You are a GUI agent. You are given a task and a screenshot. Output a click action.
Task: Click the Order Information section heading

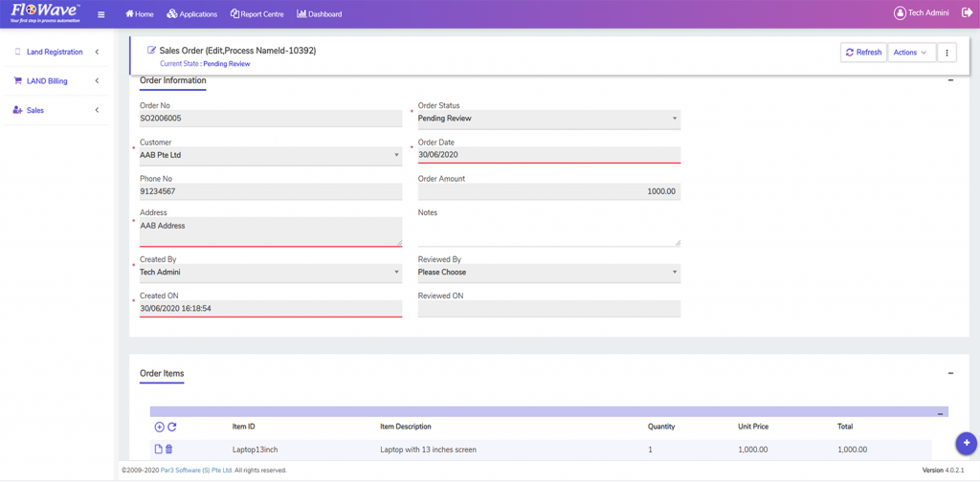(x=172, y=80)
